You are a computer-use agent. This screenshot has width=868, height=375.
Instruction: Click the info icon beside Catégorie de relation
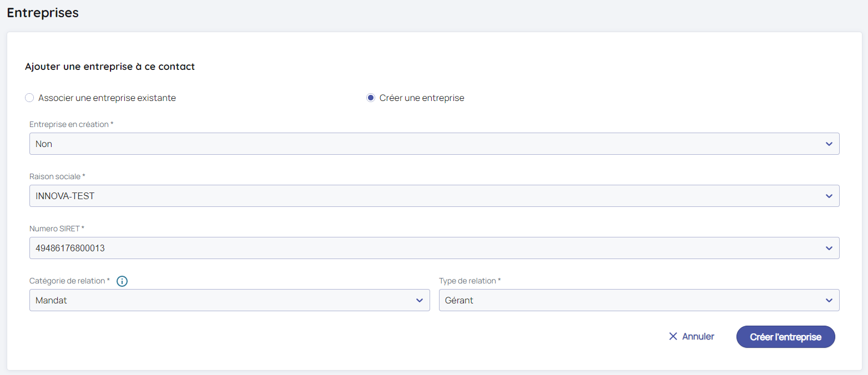tap(122, 281)
